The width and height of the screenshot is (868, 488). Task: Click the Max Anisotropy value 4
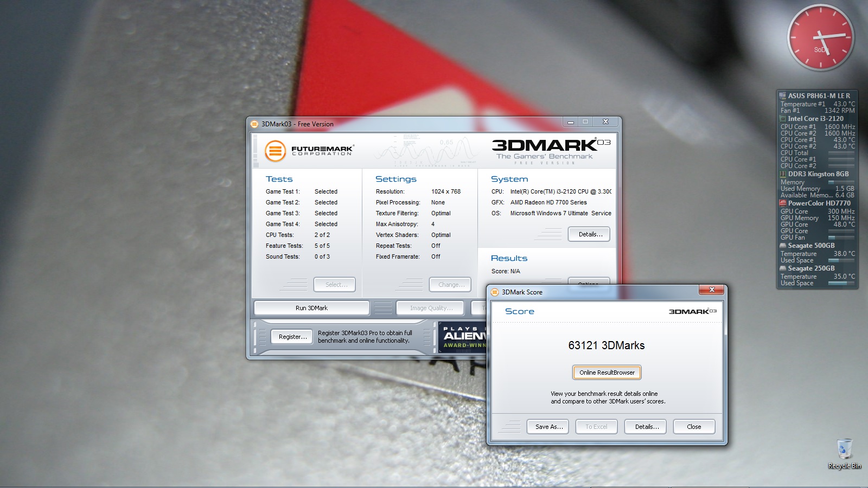click(x=433, y=224)
